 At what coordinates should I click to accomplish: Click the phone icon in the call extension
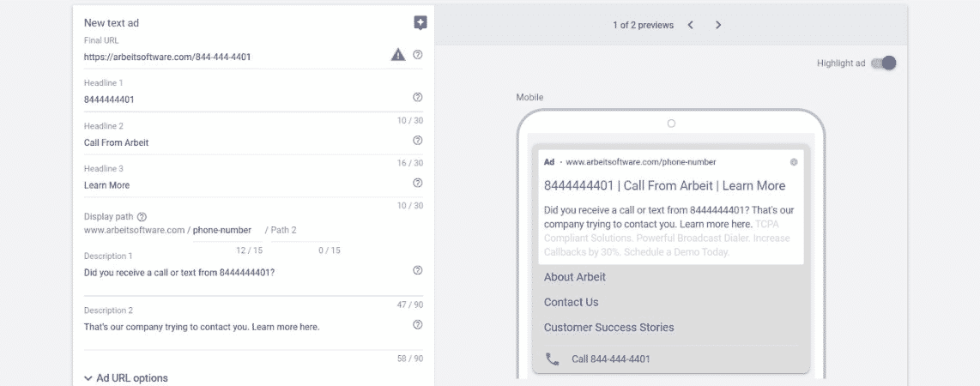point(553,359)
